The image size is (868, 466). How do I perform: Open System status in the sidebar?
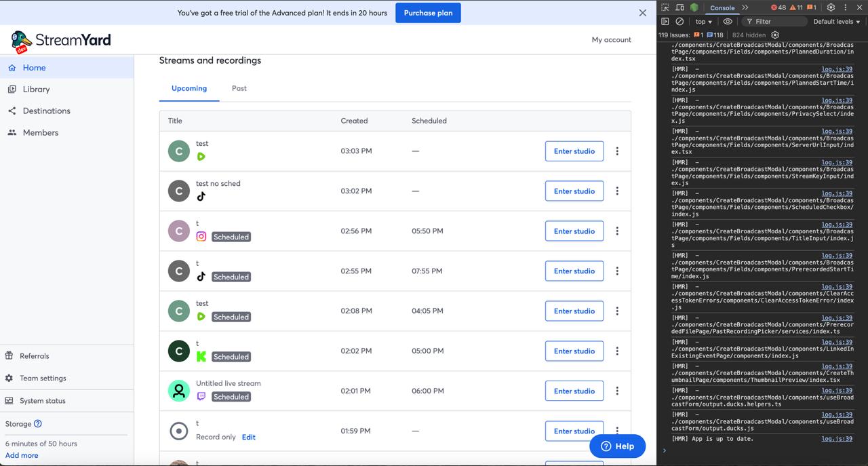click(x=66, y=401)
